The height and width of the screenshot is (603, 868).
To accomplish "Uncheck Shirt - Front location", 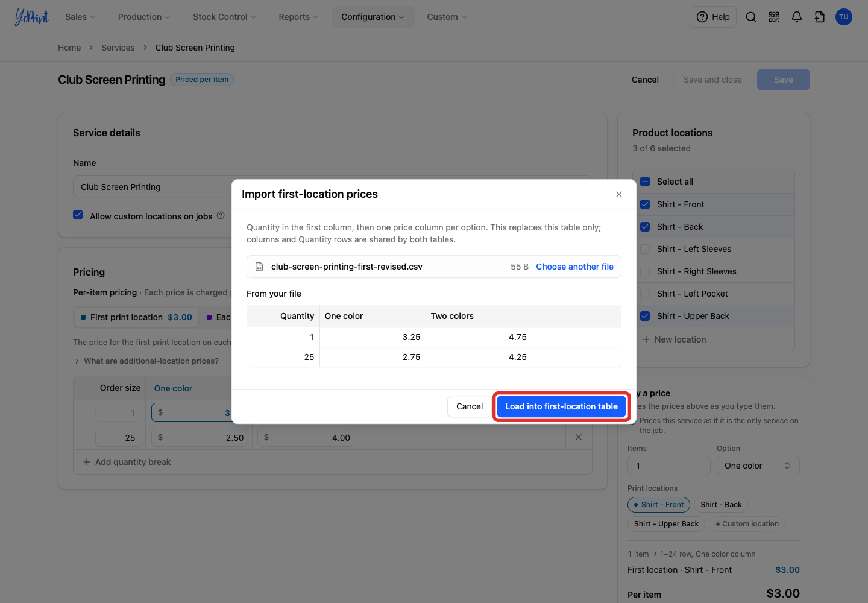I will (x=645, y=204).
